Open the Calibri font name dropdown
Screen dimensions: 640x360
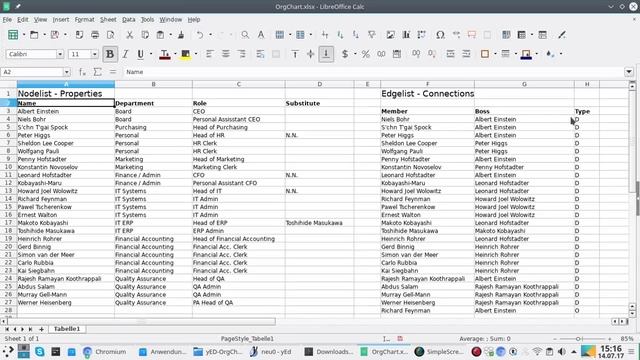coord(60,54)
